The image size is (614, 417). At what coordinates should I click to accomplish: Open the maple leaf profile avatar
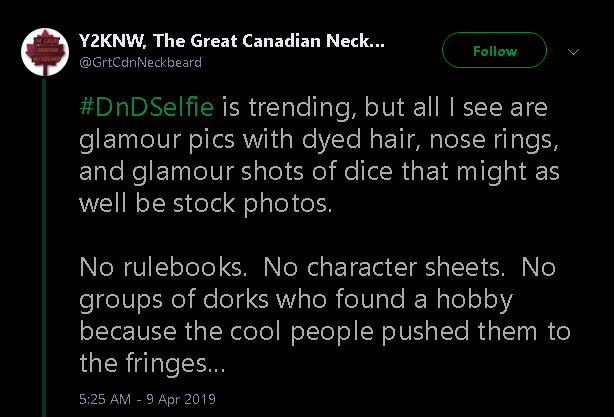pos(45,52)
